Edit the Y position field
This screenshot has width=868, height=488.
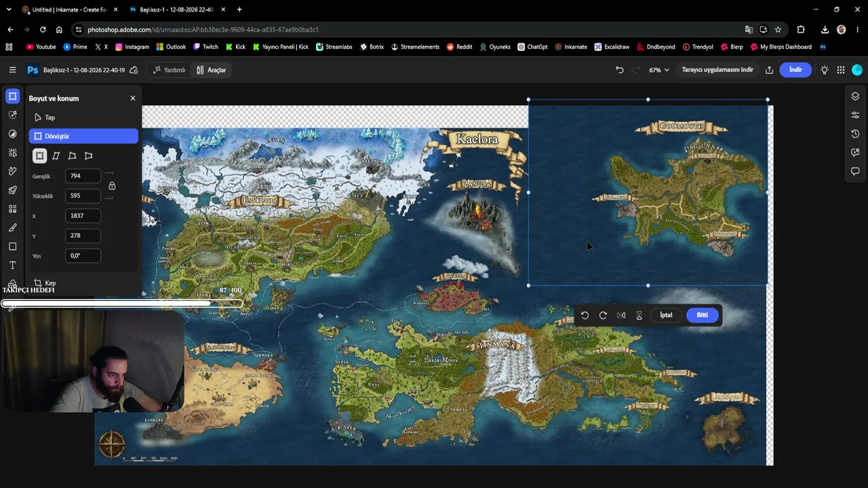click(x=83, y=236)
